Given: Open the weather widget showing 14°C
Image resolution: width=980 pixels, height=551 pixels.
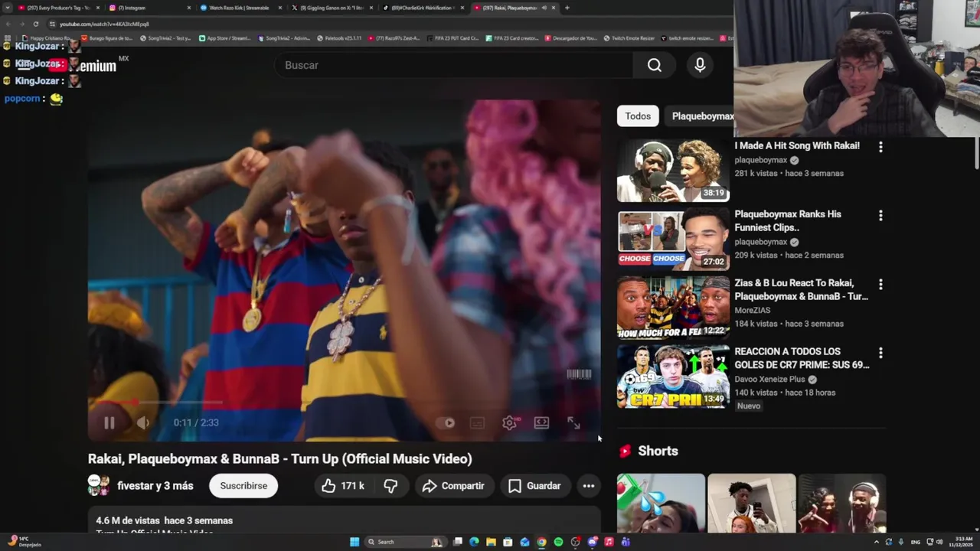Looking at the screenshot, I should (x=23, y=542).
